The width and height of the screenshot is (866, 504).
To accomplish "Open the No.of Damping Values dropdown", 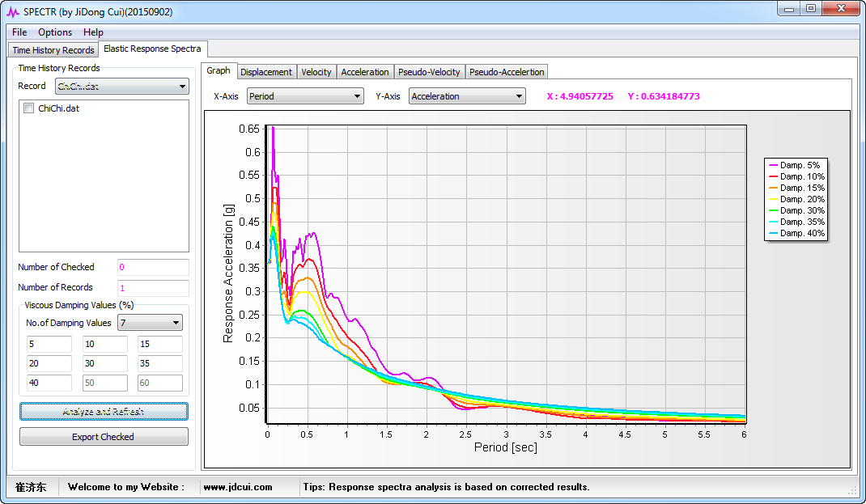I will (x=151, y=323).
